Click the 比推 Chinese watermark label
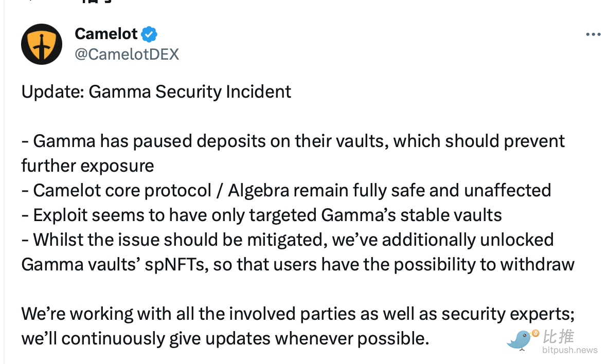 (x=559, y=337)
